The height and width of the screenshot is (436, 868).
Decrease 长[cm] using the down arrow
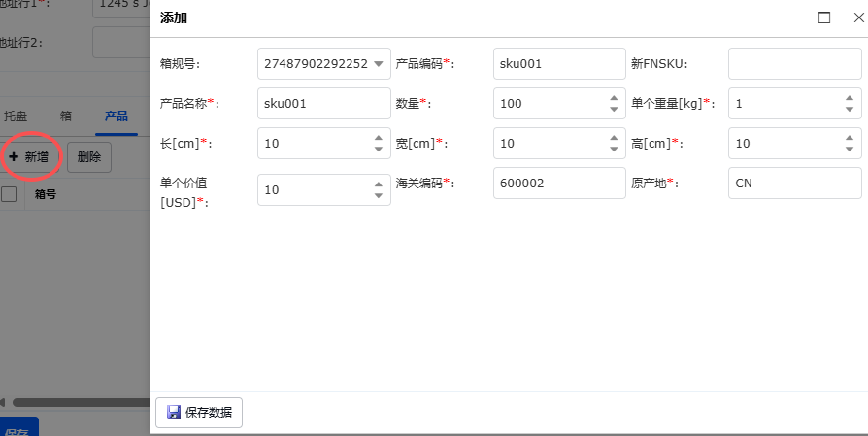[379, 149]
